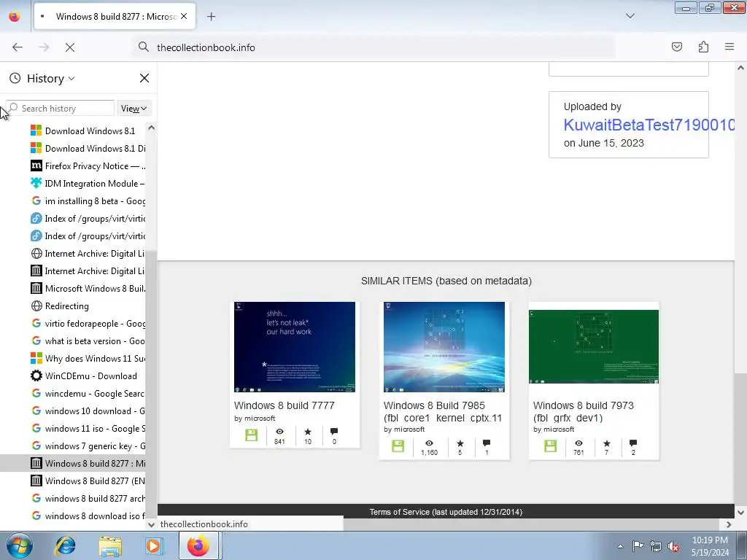This screenshot has width=747, height=560.
Task: Open a new tab
Action: click(x=211, y=17)
